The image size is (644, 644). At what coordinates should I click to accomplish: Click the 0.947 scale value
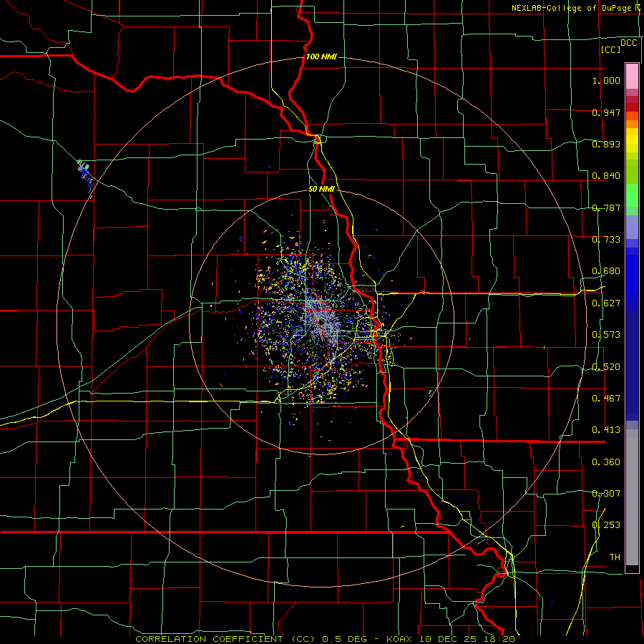point(606,112)
